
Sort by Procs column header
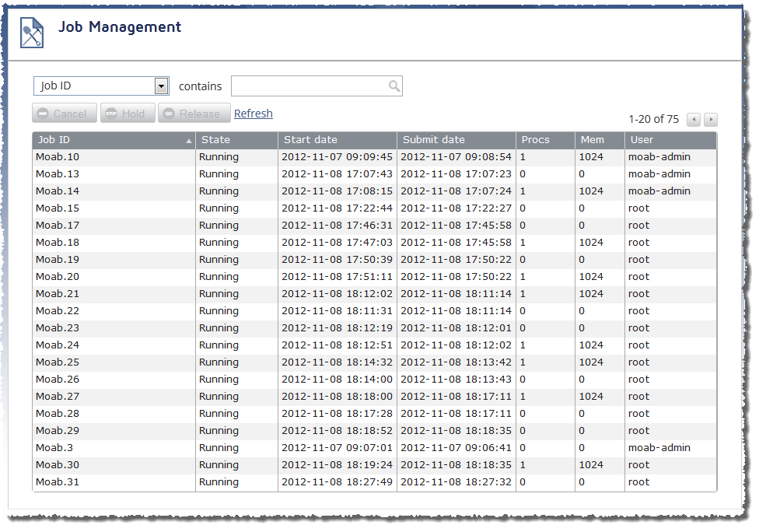click(x=546, y=140)
